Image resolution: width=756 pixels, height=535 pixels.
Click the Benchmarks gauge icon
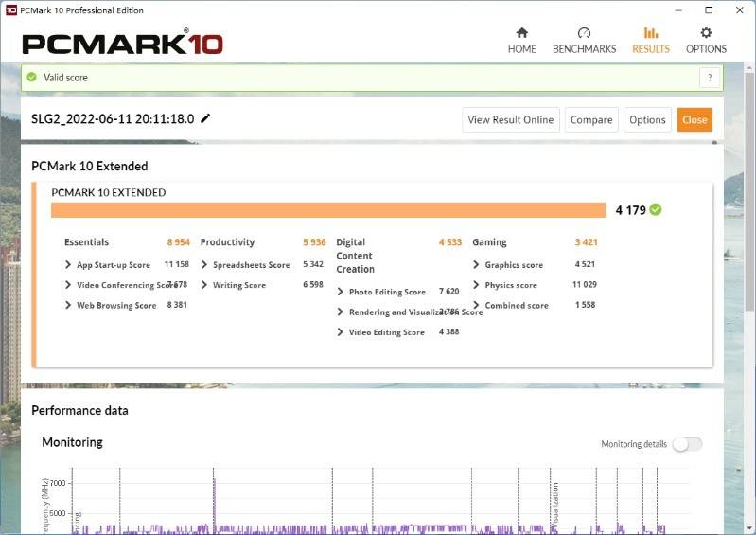coord(584,32)
